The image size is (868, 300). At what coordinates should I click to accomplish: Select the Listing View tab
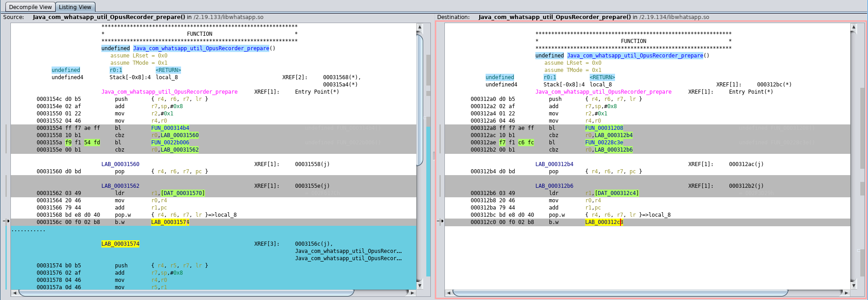point(75,7)
